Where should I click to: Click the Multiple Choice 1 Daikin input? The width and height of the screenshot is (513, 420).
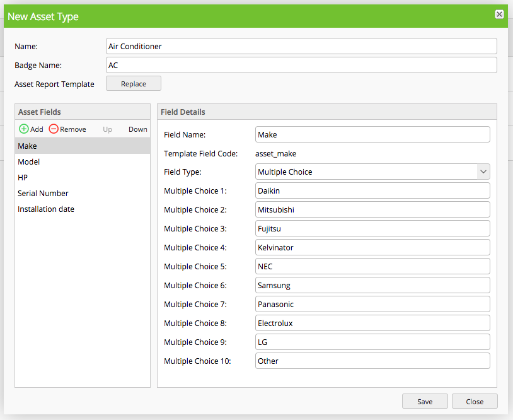pos(373,190)
